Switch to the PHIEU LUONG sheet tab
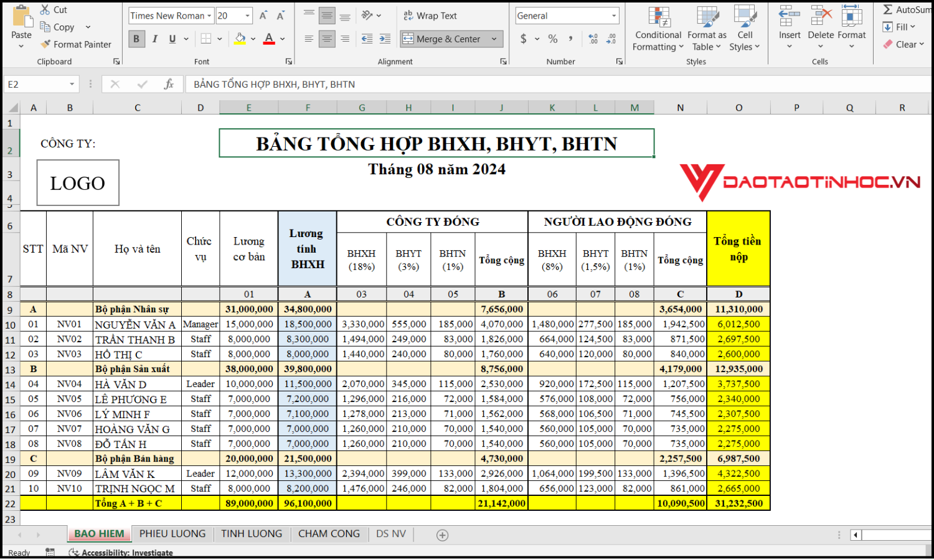934x560 pixels. [x=172, y=534]
